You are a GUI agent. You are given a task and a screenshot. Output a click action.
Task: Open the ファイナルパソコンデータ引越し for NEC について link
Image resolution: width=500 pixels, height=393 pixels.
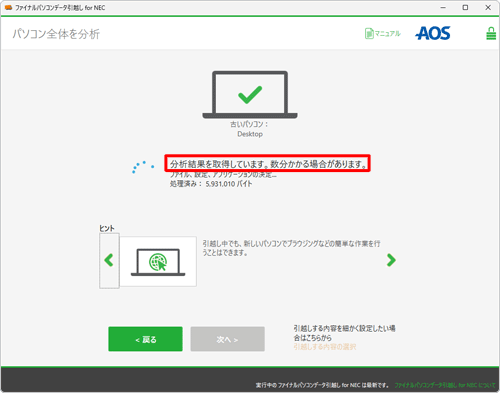tap(445, 385)
